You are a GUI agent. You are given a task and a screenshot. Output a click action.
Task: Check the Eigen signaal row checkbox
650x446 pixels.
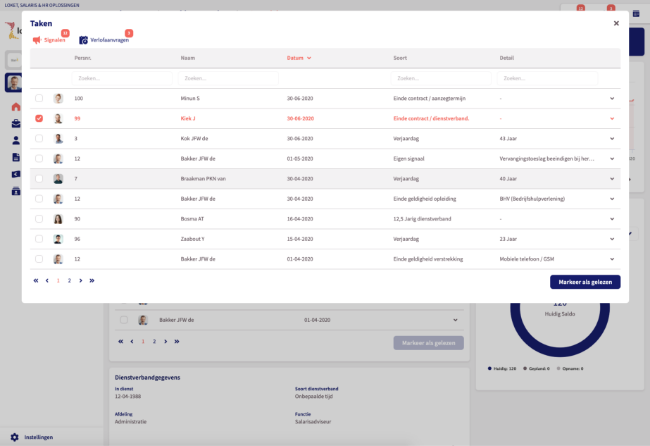(39, 158)
